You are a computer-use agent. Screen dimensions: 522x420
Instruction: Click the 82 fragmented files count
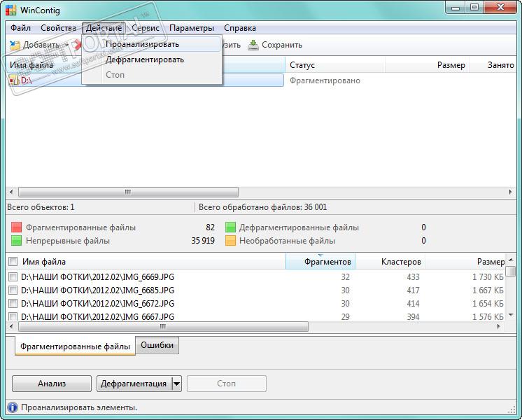coord(210,227)
